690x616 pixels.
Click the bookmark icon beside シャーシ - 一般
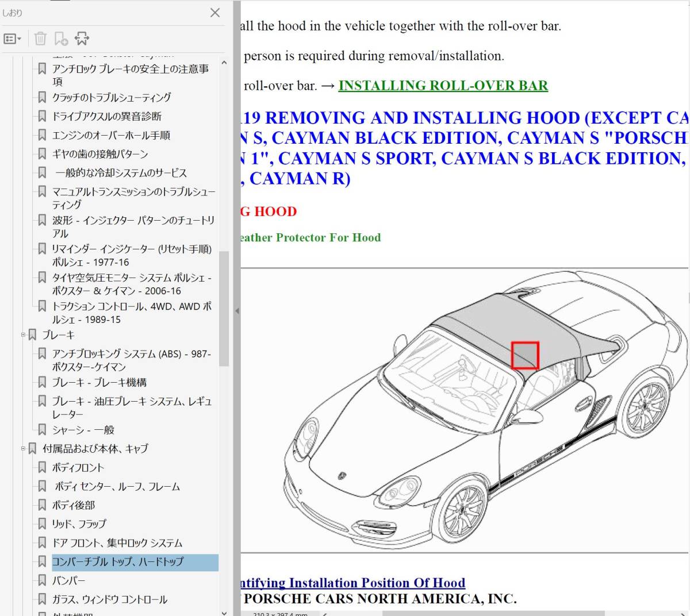coord(42,429)
